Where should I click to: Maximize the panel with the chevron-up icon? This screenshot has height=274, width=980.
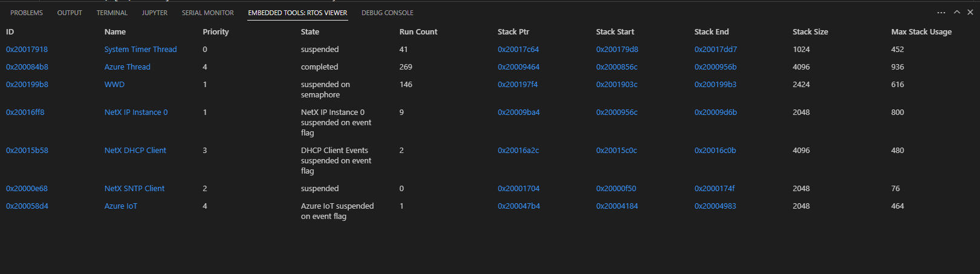(x=957, y=13)
